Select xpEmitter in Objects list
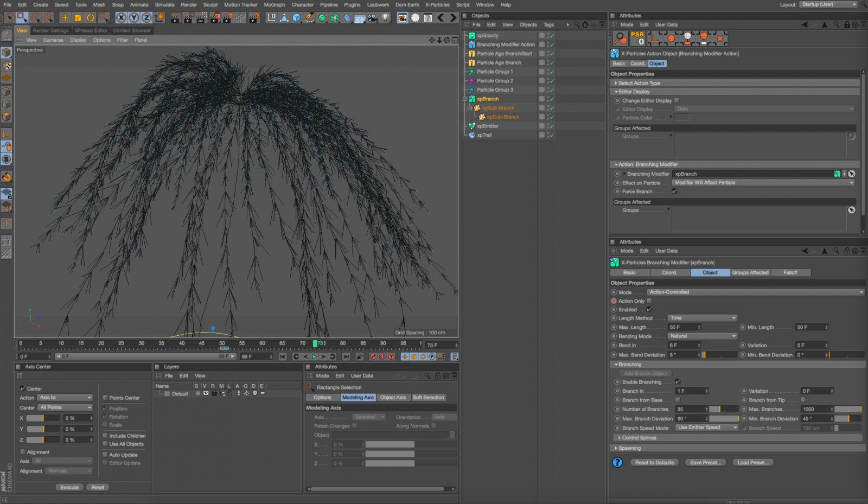This screenshot has height=504, width=868. [x=488, y=126]
